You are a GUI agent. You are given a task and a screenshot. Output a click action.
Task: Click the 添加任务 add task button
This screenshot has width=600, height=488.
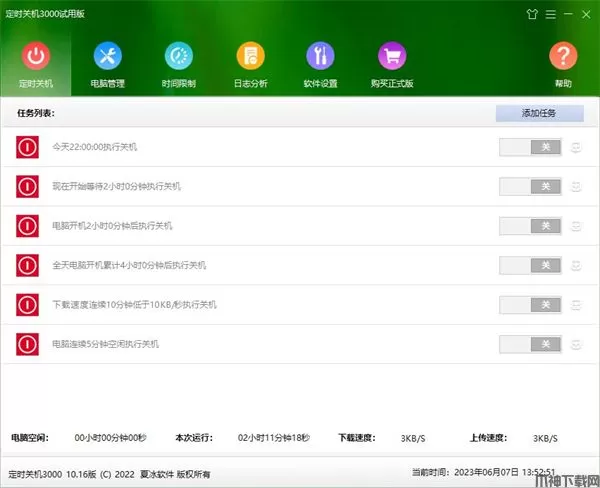[540, 113]
